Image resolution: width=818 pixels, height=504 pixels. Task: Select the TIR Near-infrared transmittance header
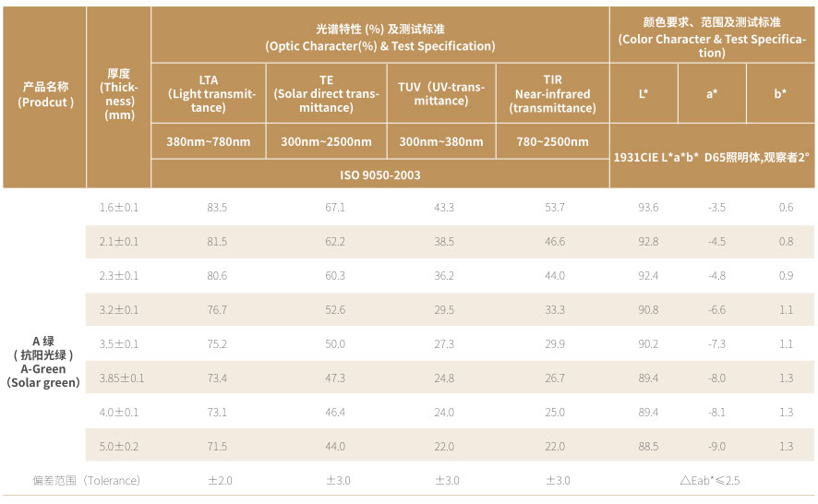point(552,93)
